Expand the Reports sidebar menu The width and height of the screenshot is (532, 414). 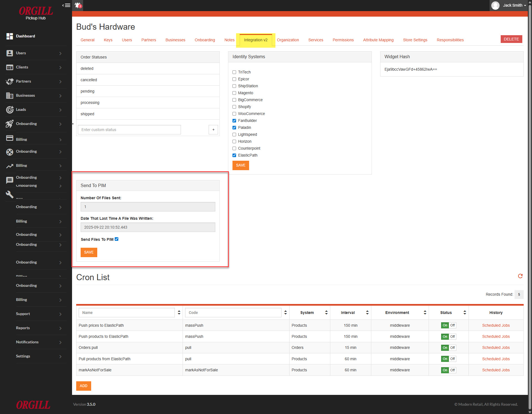pyautogui.click(x=60, y=328)
